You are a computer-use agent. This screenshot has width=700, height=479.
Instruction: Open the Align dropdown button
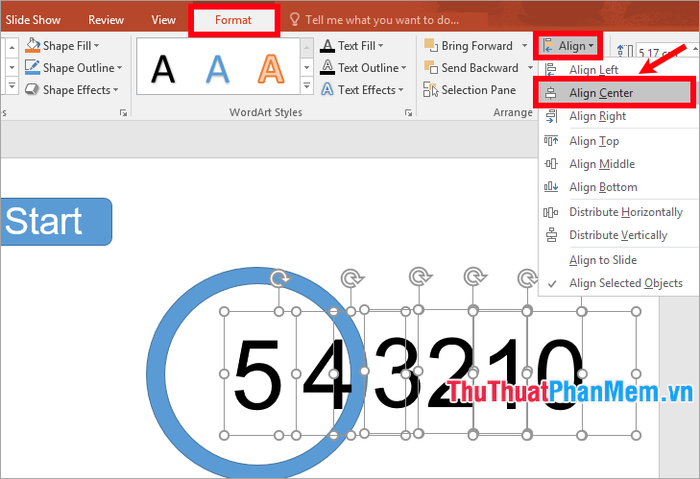coord(568,46)
